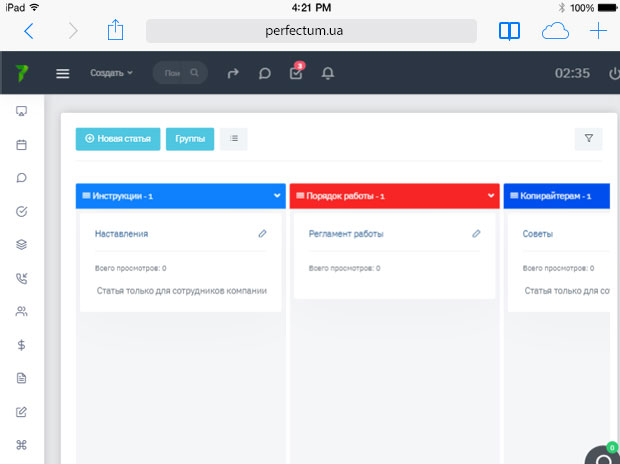
Task: Click the search magnifier icon
Action: click(194, 73)
